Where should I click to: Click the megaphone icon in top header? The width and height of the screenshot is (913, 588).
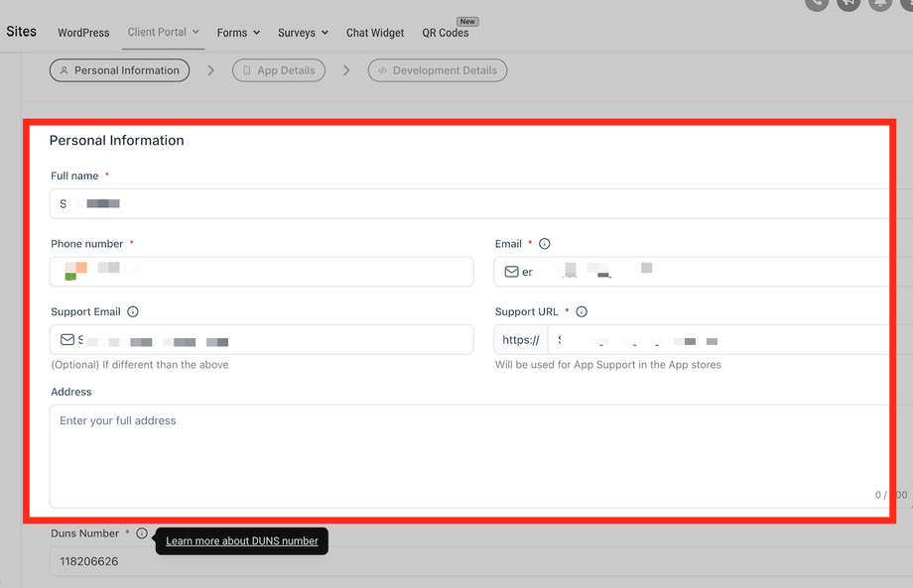[848, 3]
